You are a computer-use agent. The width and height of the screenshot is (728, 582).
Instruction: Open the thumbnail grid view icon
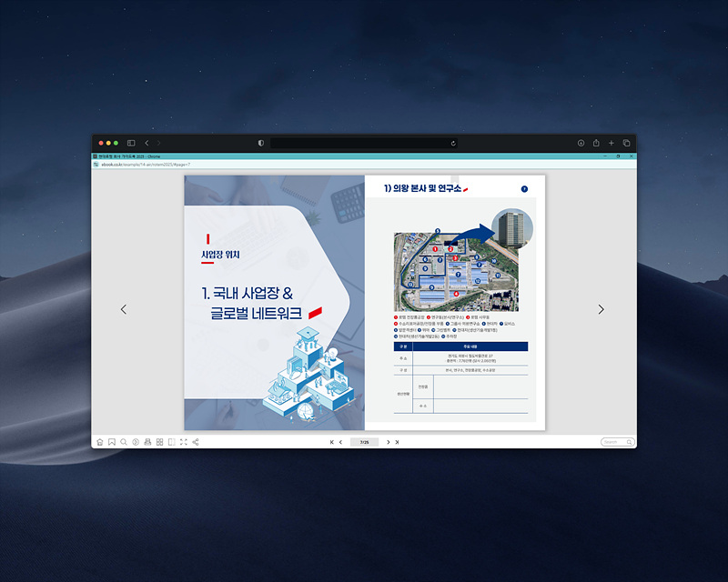coord(160,442)
